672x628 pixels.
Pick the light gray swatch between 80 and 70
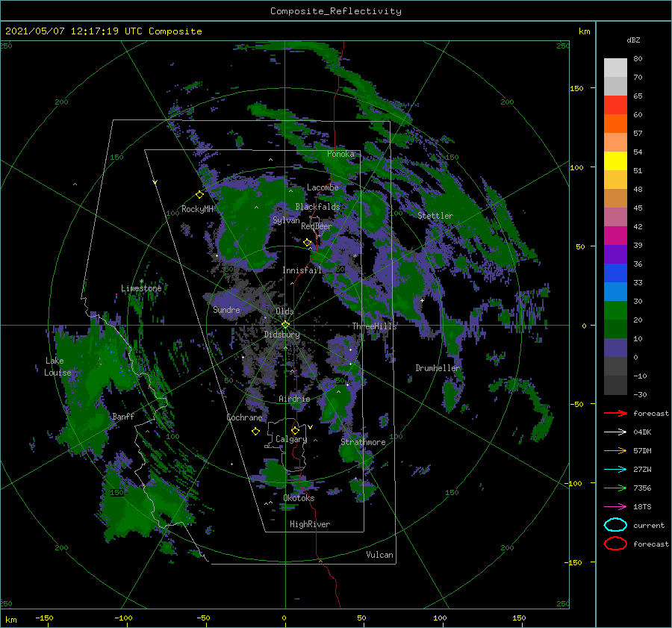(x=615, y=68)
